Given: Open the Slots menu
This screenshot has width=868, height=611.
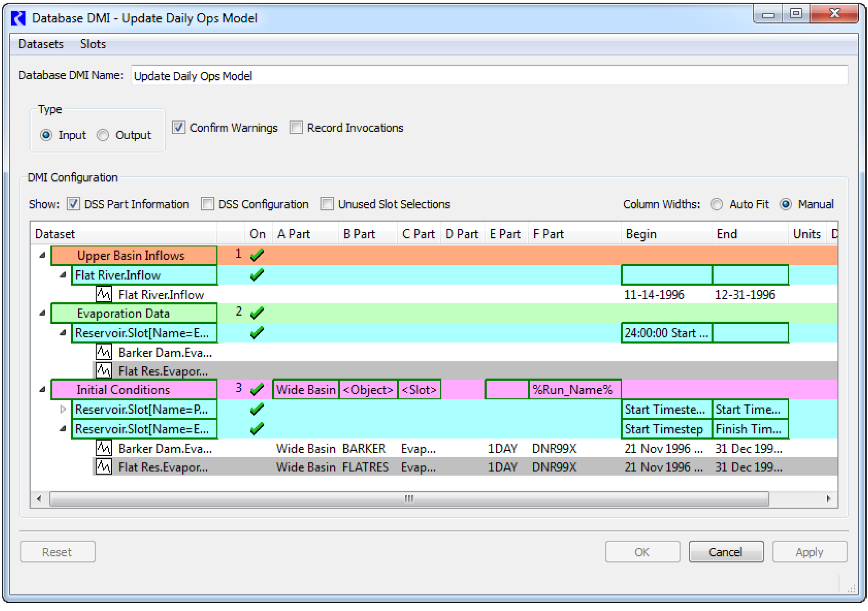Looking at the screenshot, I should tap(93, 44).
